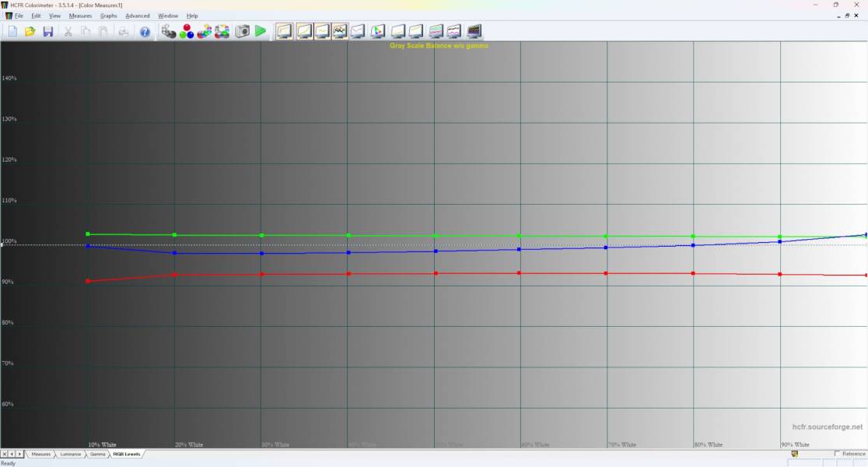Screen dimensions: 868x467
Task: Click the red data point at 10% White
Action: click(88, 282)
